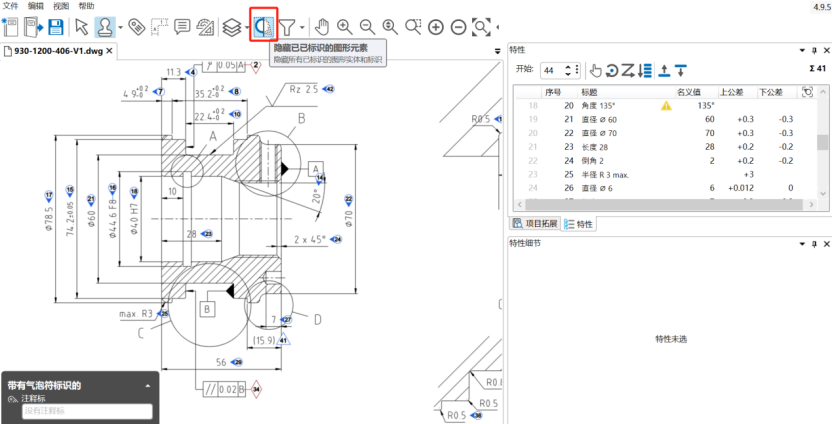The height and width of the screenshot is (424, 832).
Task: Click the stamp tool icon
Action: 105,27
